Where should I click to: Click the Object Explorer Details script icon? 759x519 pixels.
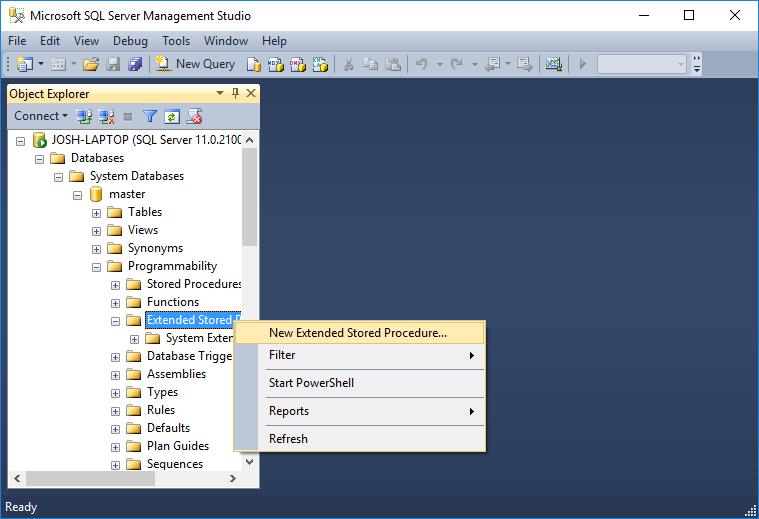coord(194,116)
